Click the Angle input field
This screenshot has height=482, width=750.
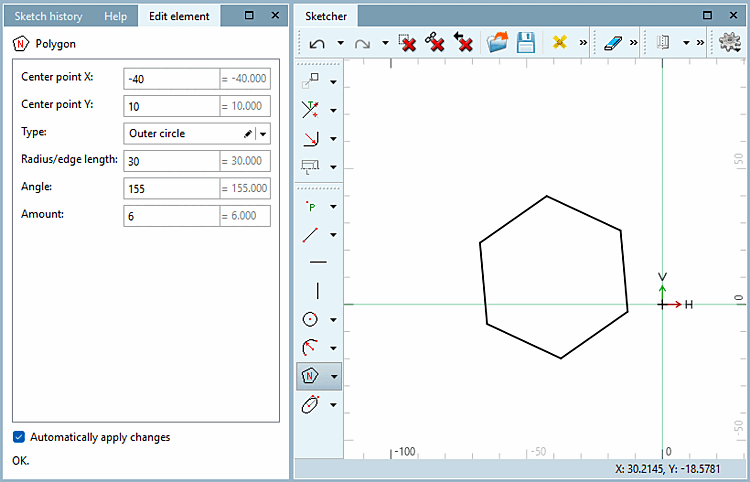point(172,188)
